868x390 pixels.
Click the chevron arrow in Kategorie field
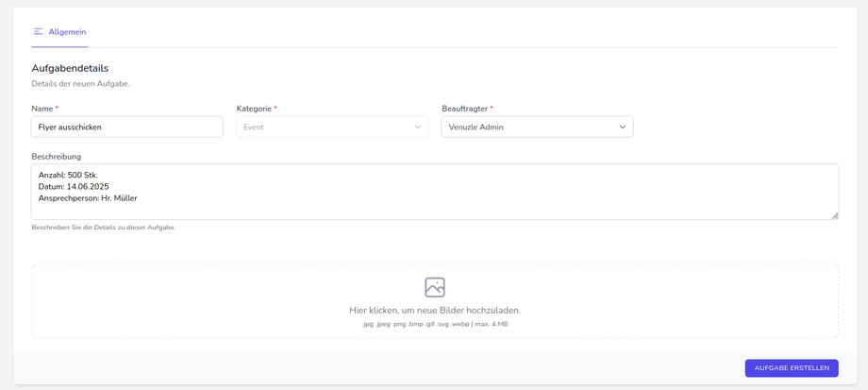click(418, 127)
